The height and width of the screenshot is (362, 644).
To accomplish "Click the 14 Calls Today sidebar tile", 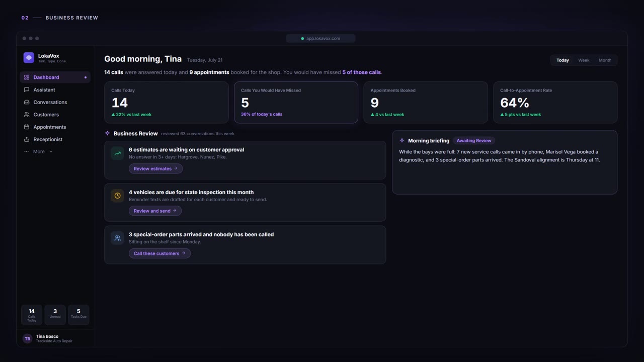I will click(32, 315).
